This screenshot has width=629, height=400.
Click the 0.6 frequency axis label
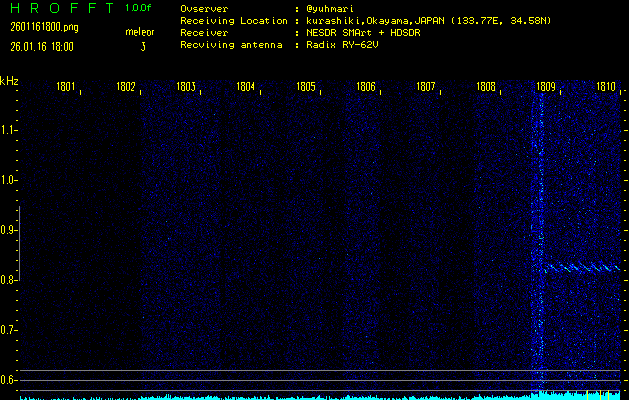(8, 380)
